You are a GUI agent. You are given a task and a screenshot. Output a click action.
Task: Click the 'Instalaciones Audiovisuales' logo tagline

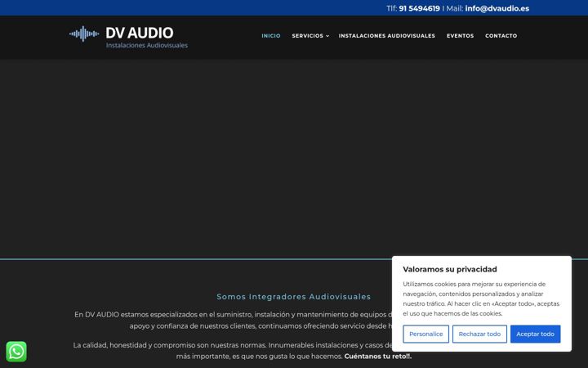click(147, 46)
